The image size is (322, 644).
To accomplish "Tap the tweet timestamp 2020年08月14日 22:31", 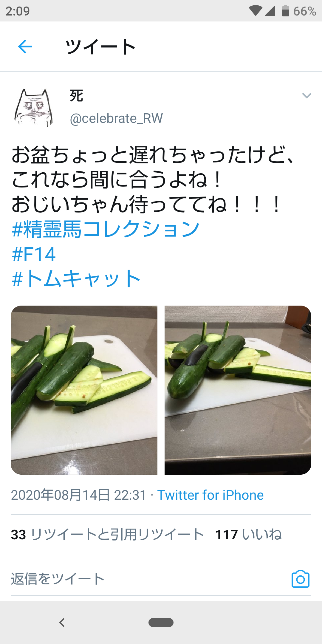I will pos(79,495).
